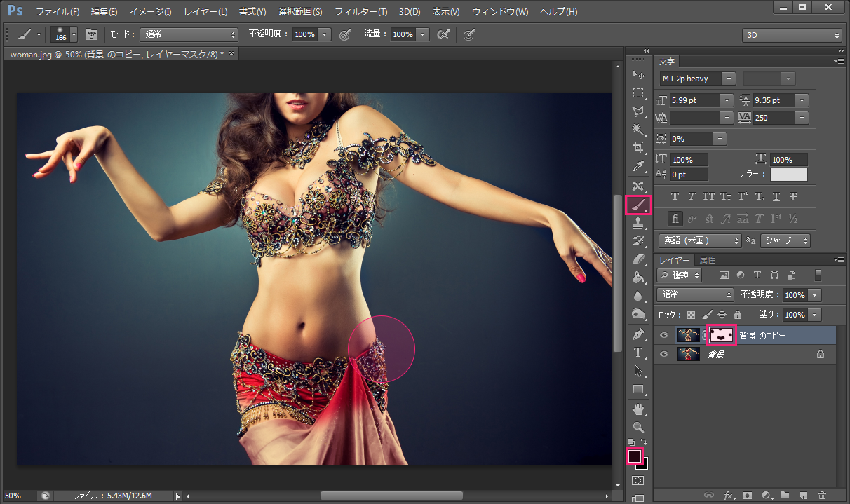850x504 pixels.
Task: Expand the M+ 2p heavy font dropdown
Action: [729, 79]
